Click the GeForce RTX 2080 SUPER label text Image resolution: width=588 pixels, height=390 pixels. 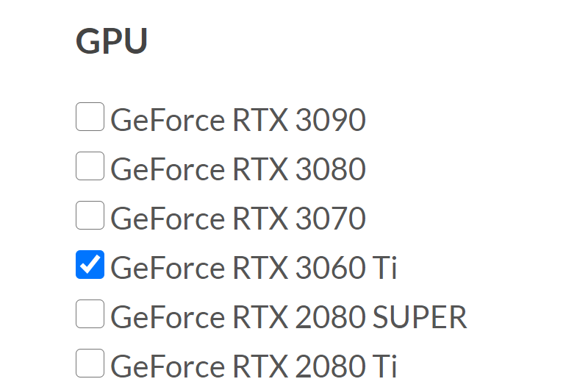click(x=289, y=317)
